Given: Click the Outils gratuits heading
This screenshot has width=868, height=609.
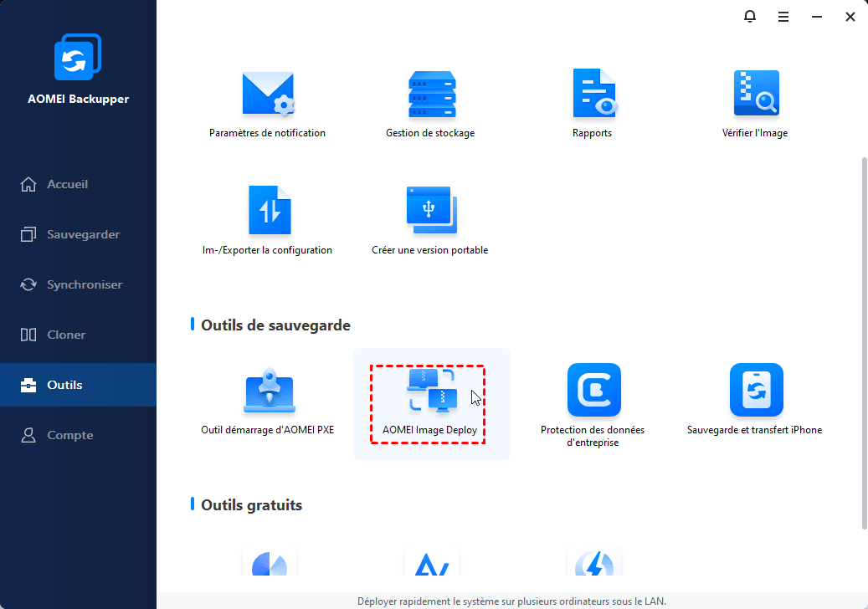Looking at the screenshot, I should [x=251, y=505].
